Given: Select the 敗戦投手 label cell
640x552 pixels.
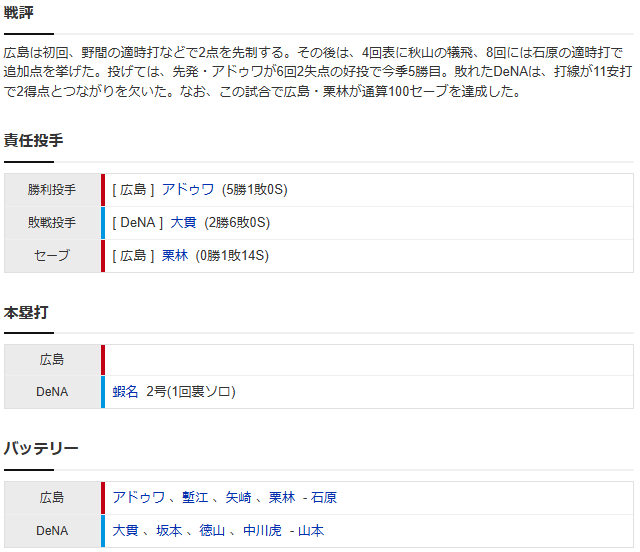Looking at the screenshot, I should (x=52, y=223).
